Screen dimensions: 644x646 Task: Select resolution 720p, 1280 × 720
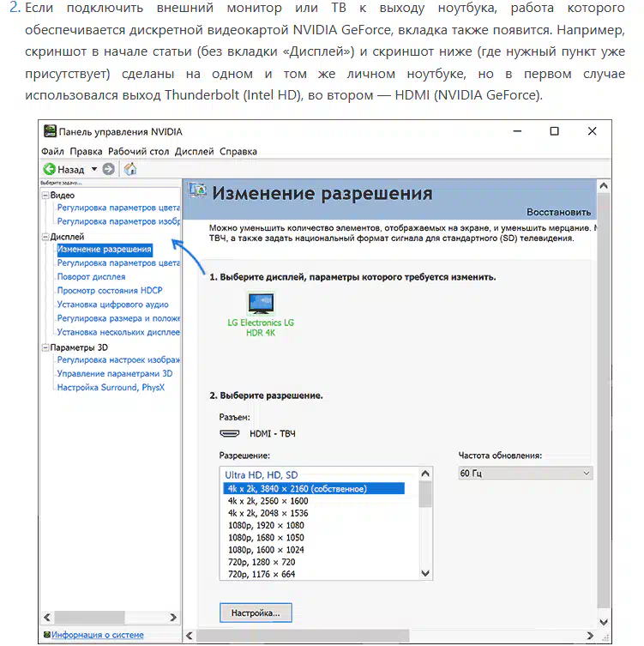pos(262,563)
